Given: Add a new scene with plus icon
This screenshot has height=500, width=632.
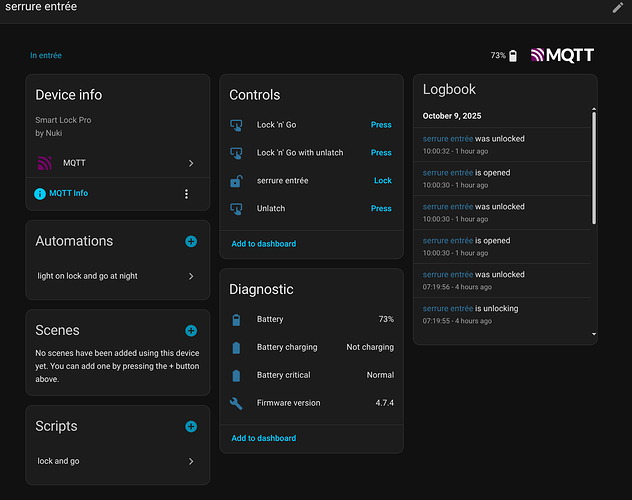Looking at the screenshot, I should [191, 330].
